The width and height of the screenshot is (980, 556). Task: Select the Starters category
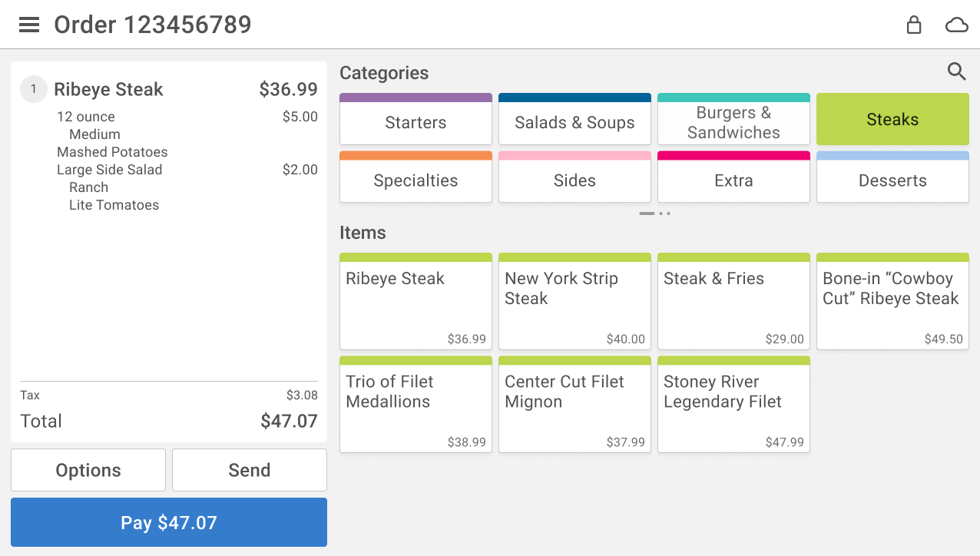click(x=416, y=122)
